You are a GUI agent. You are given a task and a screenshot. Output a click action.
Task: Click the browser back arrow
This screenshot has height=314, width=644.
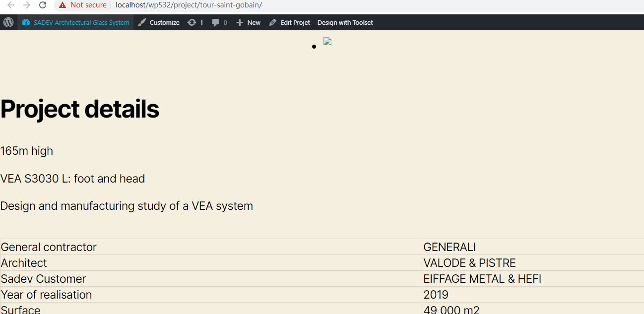coord(11,5)
